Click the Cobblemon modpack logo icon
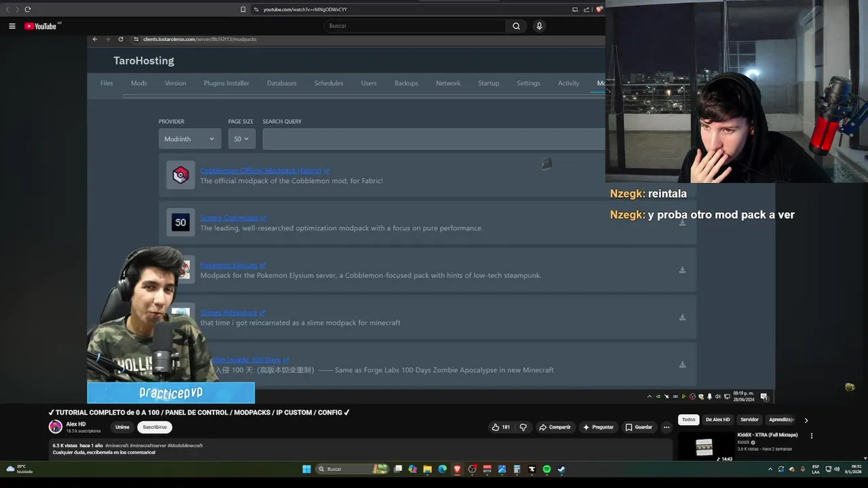 coord(180,176)
